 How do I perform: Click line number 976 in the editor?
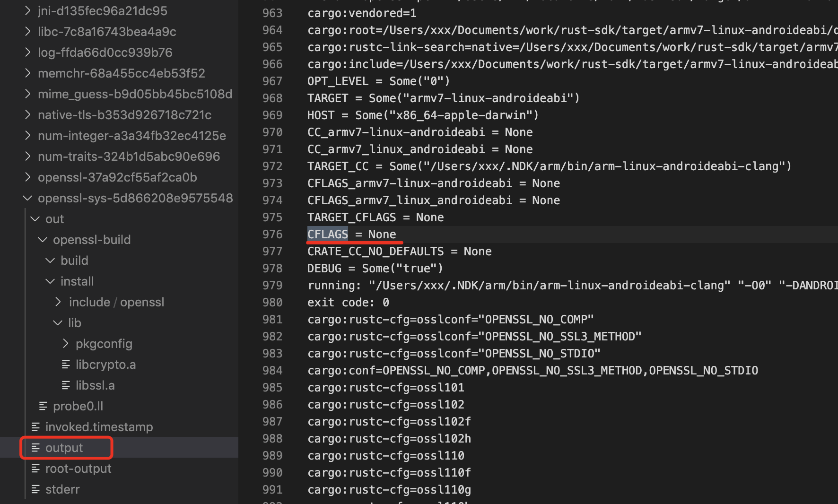(x=272, y=234)
